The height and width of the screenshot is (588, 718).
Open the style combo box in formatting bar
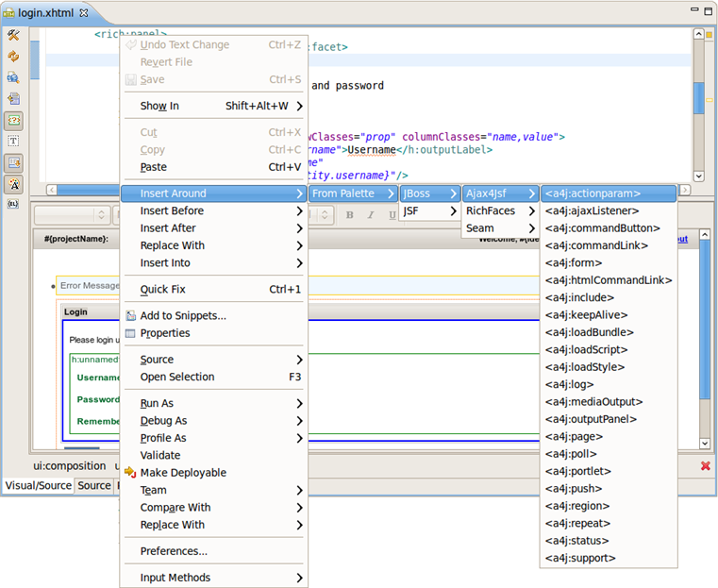pyautogui.click(x=73, y=215)
